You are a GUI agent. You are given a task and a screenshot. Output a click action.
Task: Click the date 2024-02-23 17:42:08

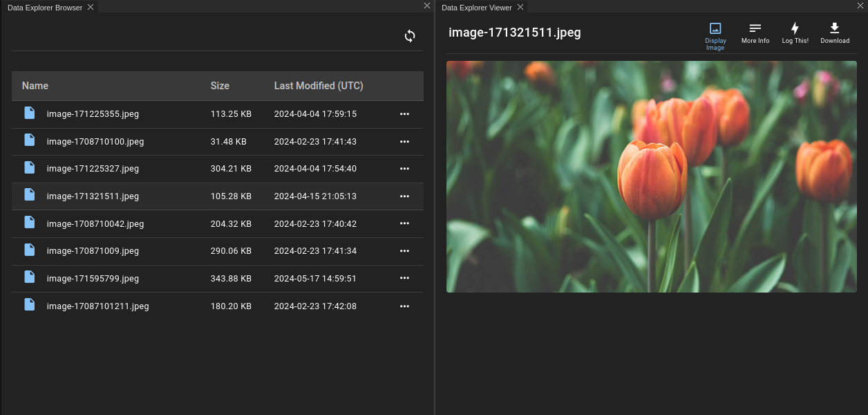click(315, 306)
